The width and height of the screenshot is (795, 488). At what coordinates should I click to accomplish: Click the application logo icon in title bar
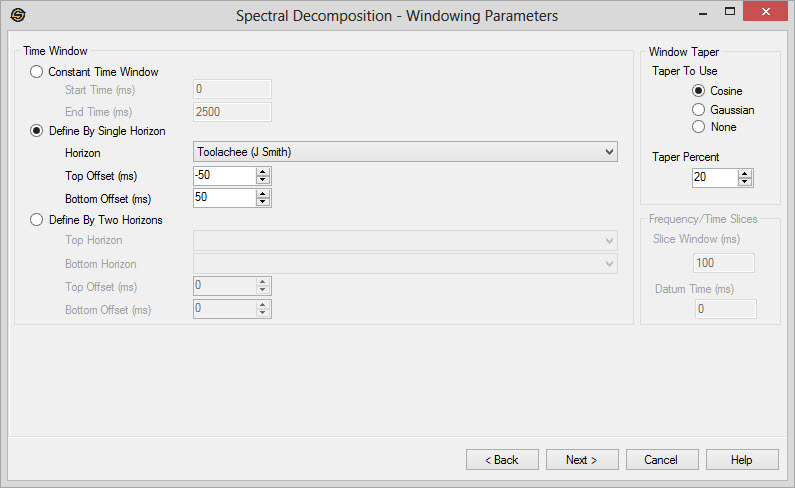(x=17, y=15)
